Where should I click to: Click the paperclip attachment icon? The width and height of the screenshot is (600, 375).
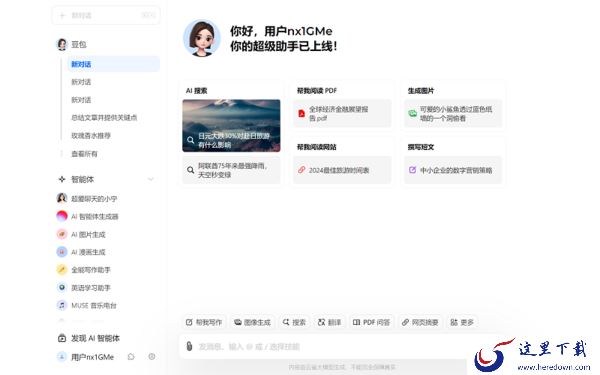[x=189, y=346]
